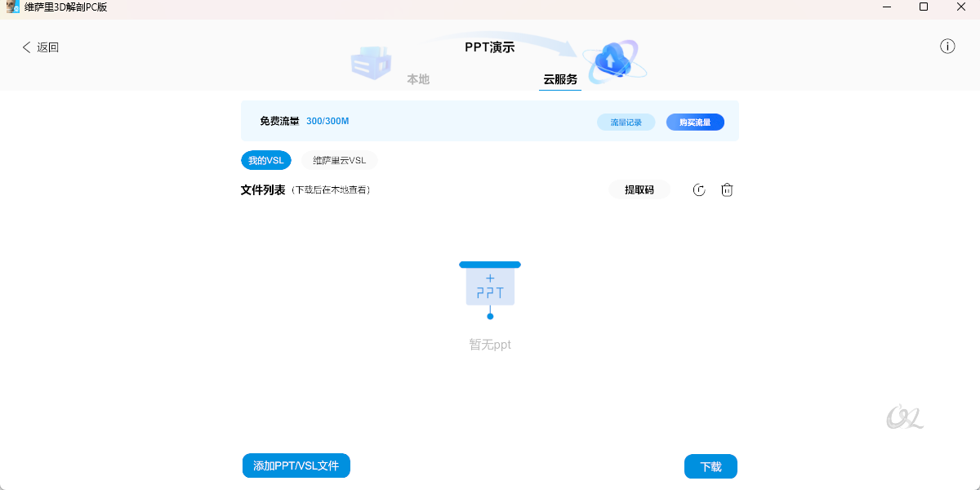The image size is (980, 490).
Task: Toggle to the 本地 mode
Action: [419, 79]
